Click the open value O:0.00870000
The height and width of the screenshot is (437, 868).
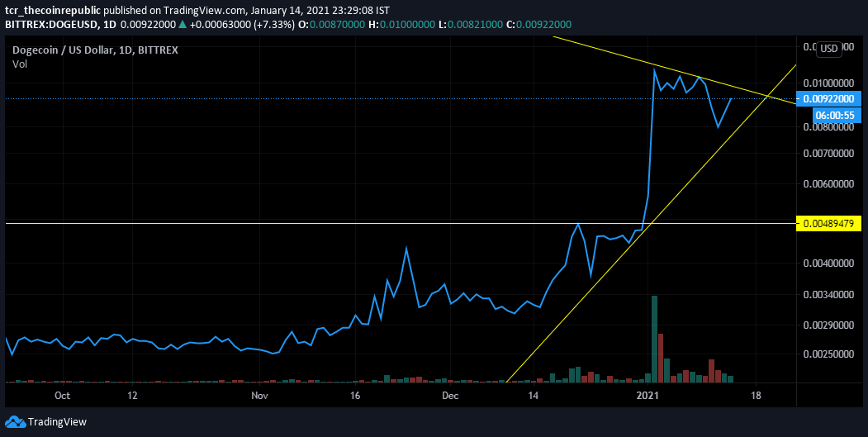click(x=331, y=25)
